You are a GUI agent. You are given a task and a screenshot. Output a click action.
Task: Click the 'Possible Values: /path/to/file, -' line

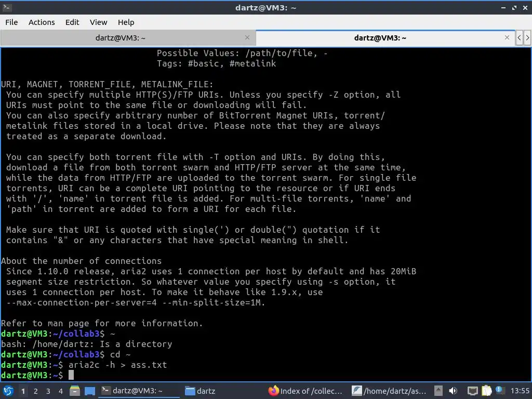[242, 53]
